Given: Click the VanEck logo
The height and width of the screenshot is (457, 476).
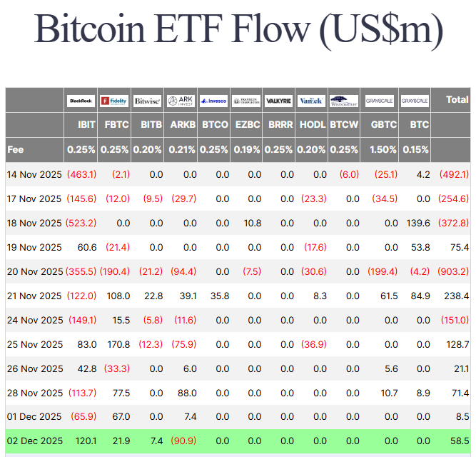Looking at the screenshot, I should coord(311,101).
